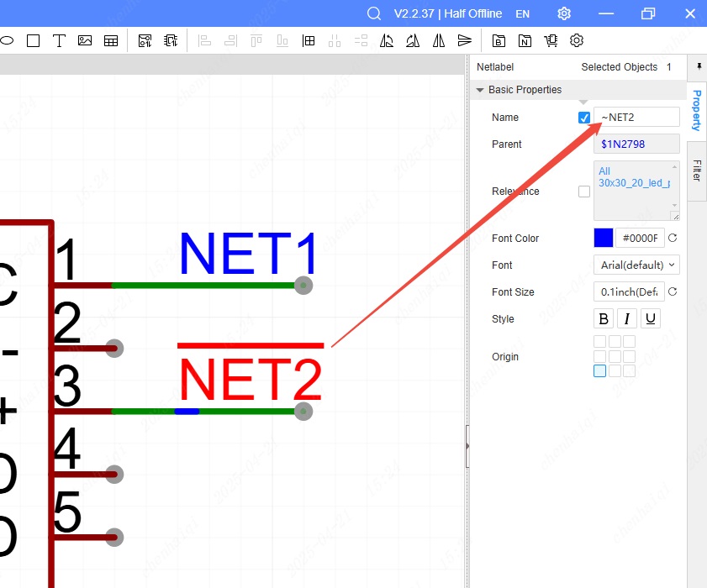Viewport: 707px width, 588px height.
Task: Open the netlist icon in toolbar
Action: 525,40
